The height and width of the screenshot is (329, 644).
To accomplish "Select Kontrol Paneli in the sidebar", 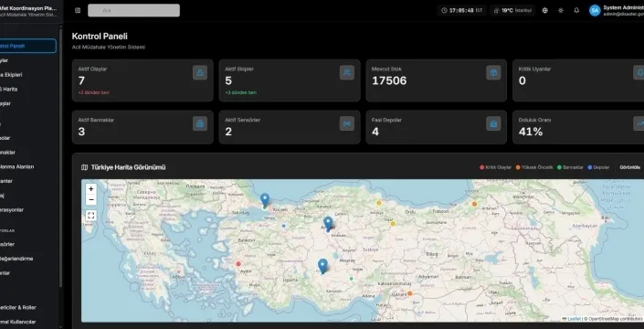I will [27, 46].
